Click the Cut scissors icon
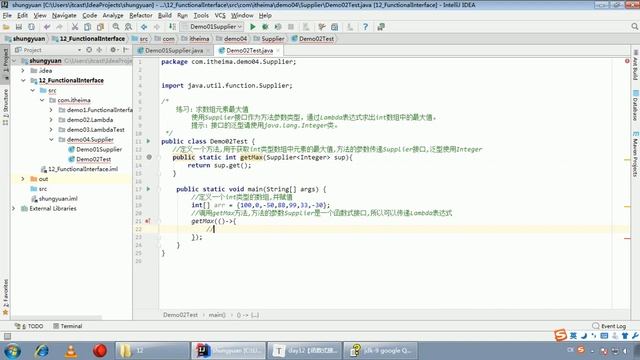The width and height of the screenshot is (640, 360). point(75,27)
